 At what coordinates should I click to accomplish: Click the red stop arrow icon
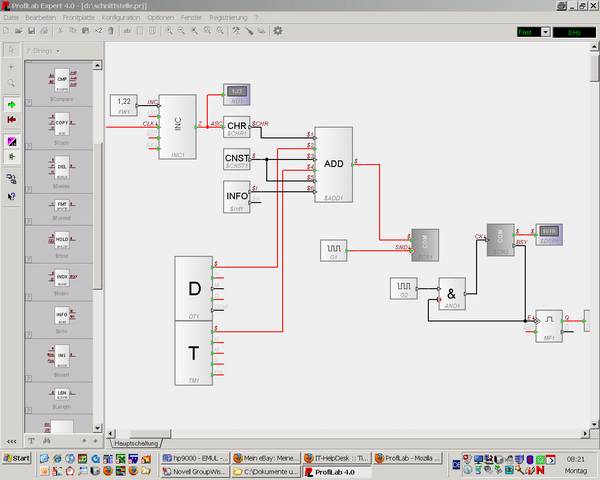pyautogui.click(x=11, y=120)
